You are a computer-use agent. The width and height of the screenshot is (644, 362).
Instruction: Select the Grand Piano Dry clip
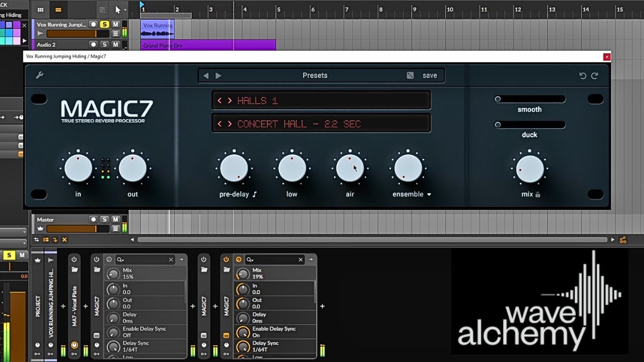[x=208, y=45]
